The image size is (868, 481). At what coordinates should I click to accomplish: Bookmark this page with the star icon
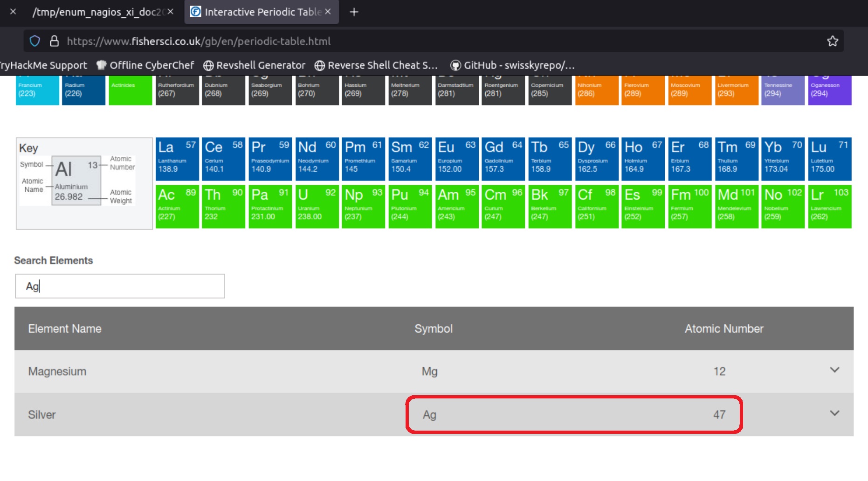833,41
